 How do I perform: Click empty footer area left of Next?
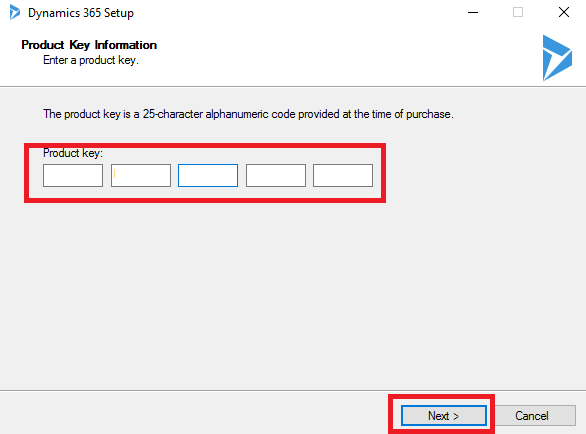194,413
